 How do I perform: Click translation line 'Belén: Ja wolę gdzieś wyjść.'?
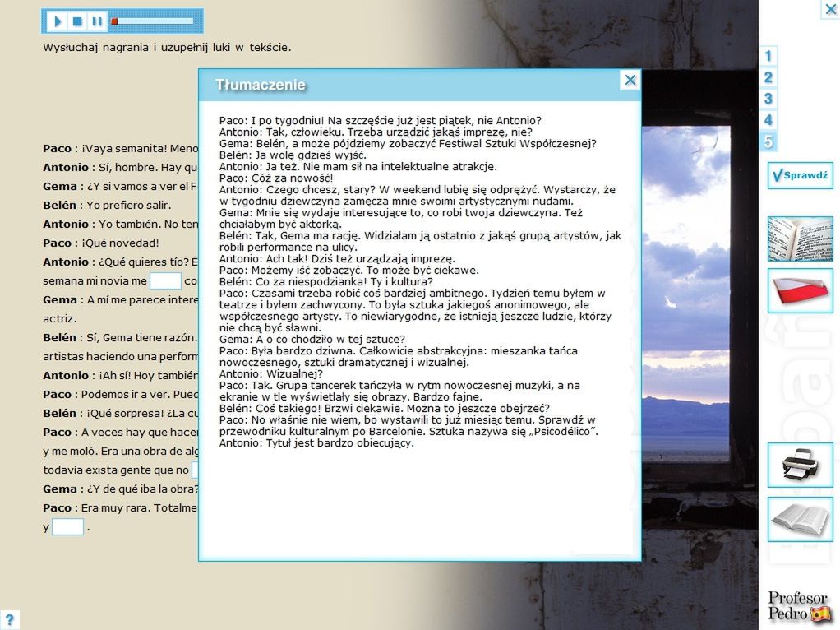[x=293, y=155]
